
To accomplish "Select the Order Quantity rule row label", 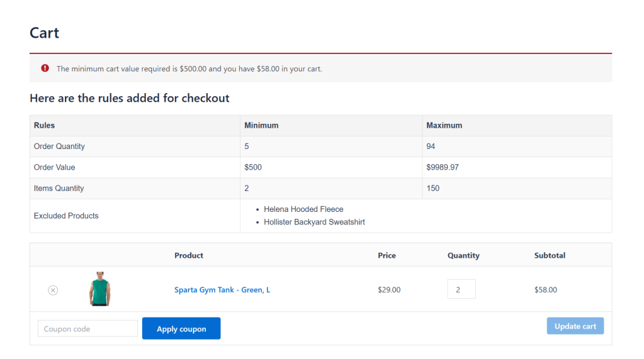I will (x=59, y=146).
